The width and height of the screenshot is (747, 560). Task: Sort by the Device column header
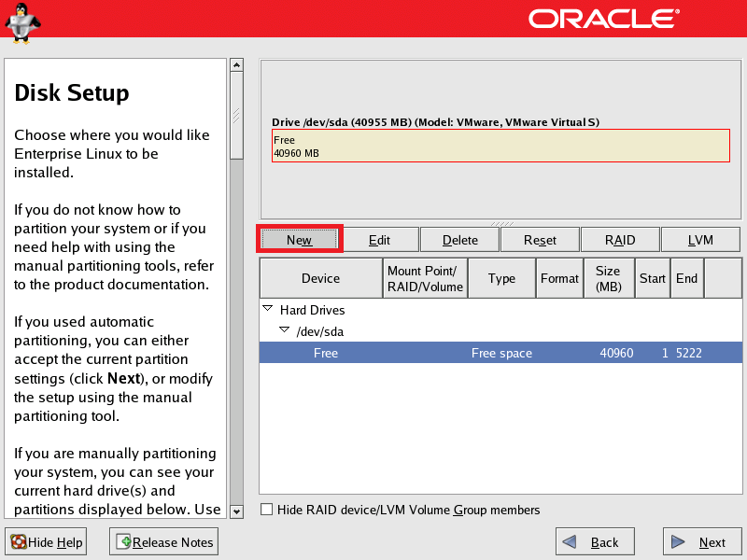click(321, 278)
